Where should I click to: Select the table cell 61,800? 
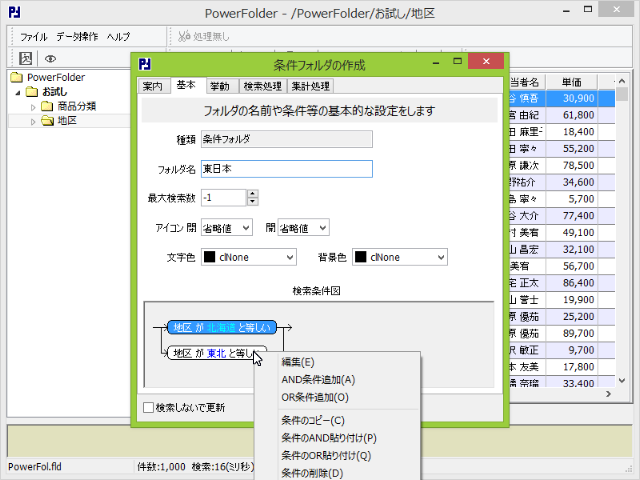(571, 115)
